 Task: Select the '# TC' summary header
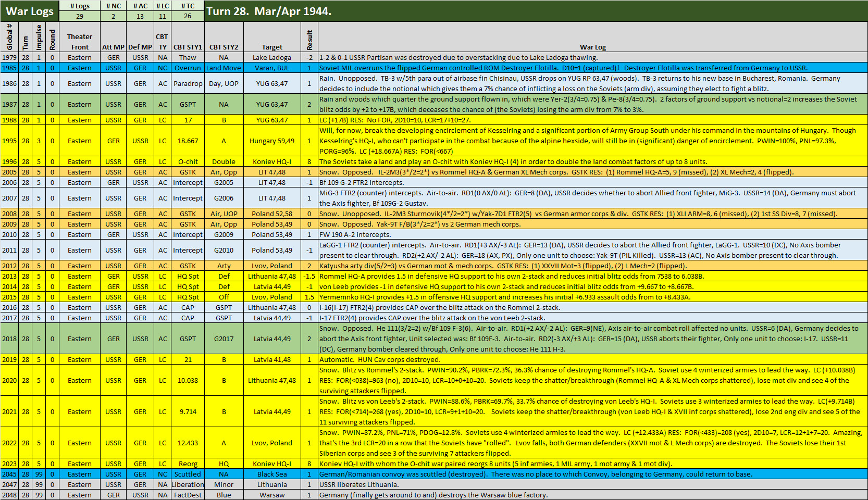point(188,6)
